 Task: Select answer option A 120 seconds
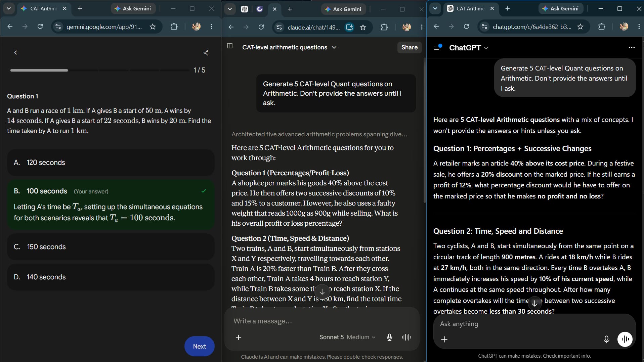111,163
